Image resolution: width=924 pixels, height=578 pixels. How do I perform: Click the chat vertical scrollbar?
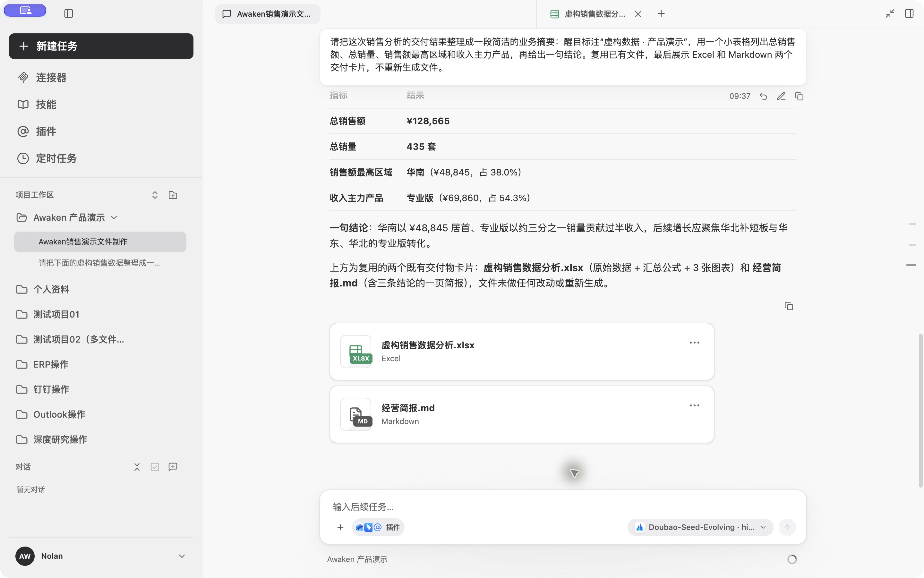pos(920,411)
